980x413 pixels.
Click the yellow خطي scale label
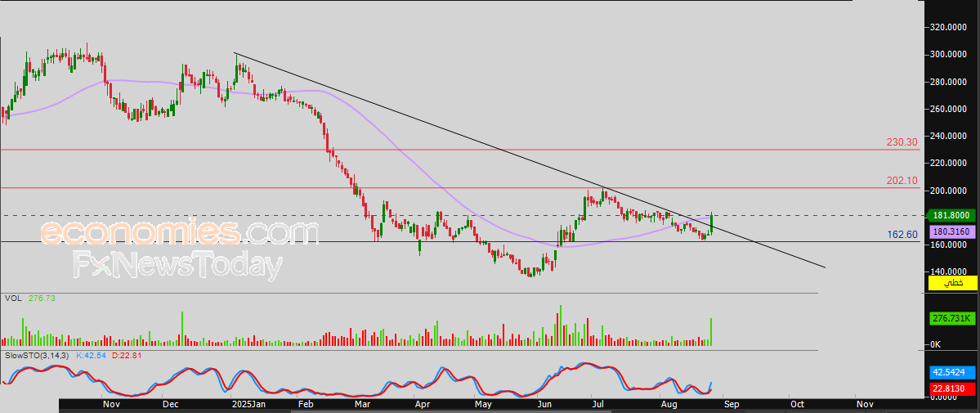tap(954, 284)
